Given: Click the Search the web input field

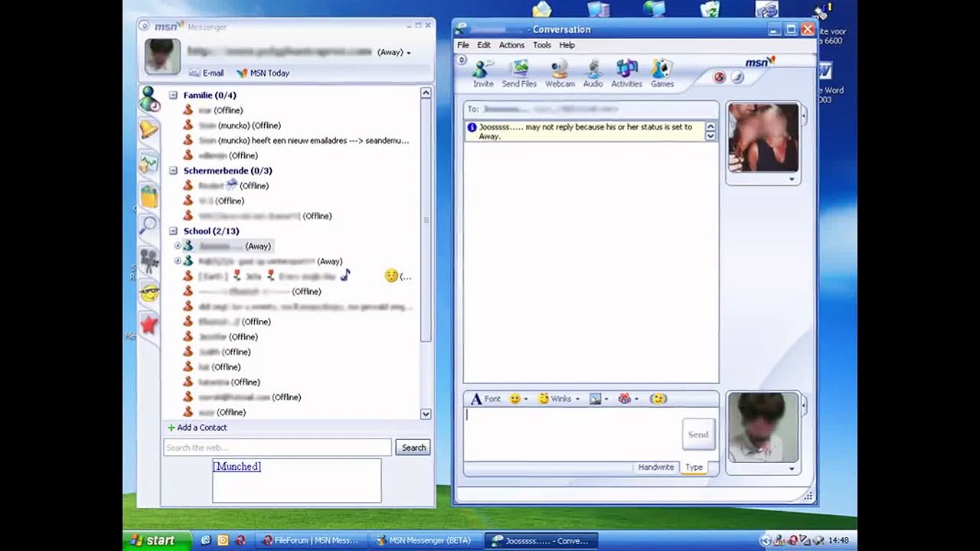Looking at the screenshot, I should 278,448.
